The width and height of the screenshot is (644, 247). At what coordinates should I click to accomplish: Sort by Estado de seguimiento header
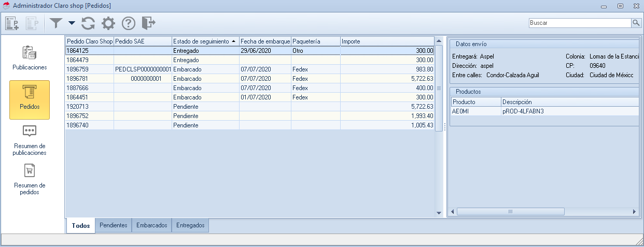[x=205, y=41]
